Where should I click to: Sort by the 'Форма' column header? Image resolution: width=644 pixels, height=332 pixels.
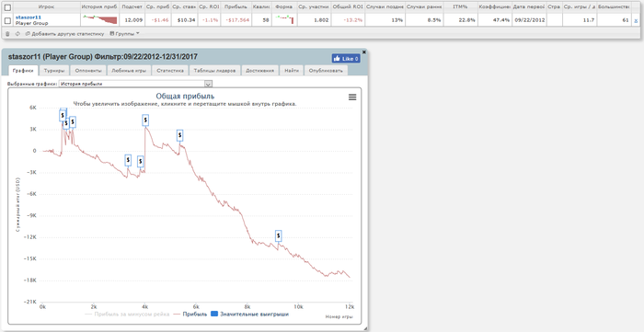point(284,7)
